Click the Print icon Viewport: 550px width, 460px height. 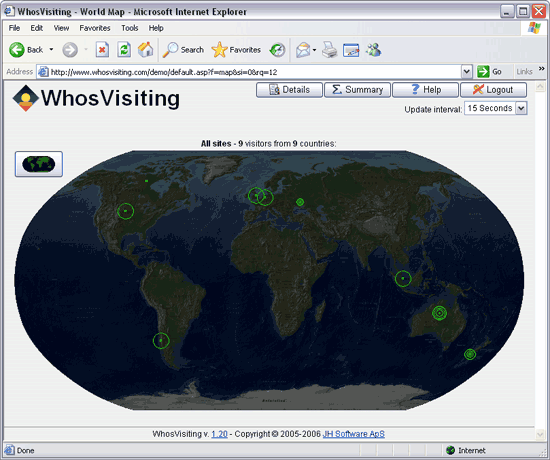(329, 50)
